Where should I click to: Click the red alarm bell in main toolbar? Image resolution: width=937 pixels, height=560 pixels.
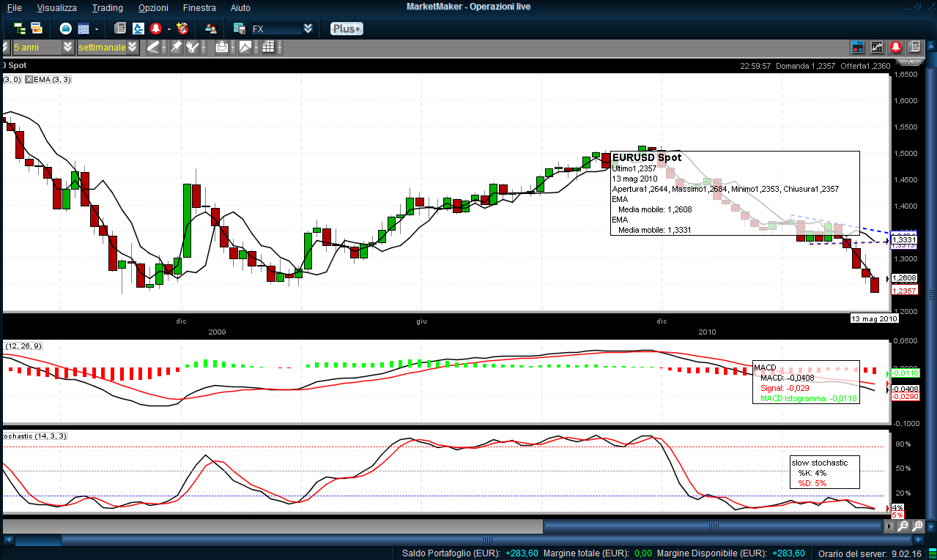[x=155, y=29]
